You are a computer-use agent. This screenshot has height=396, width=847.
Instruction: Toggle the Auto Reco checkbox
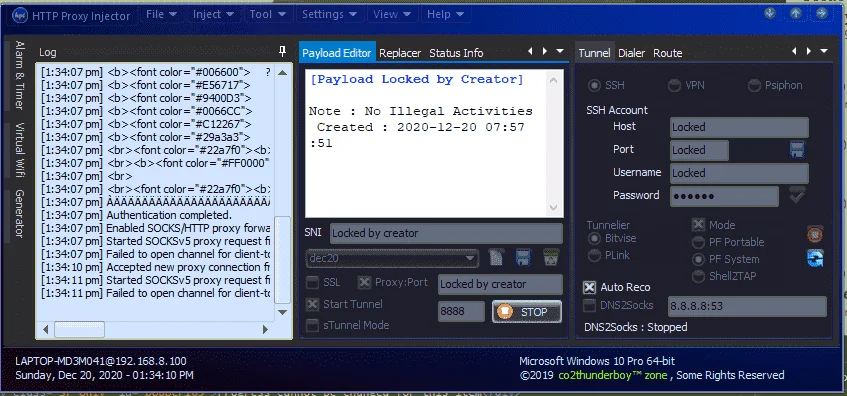tap(590, 287)
